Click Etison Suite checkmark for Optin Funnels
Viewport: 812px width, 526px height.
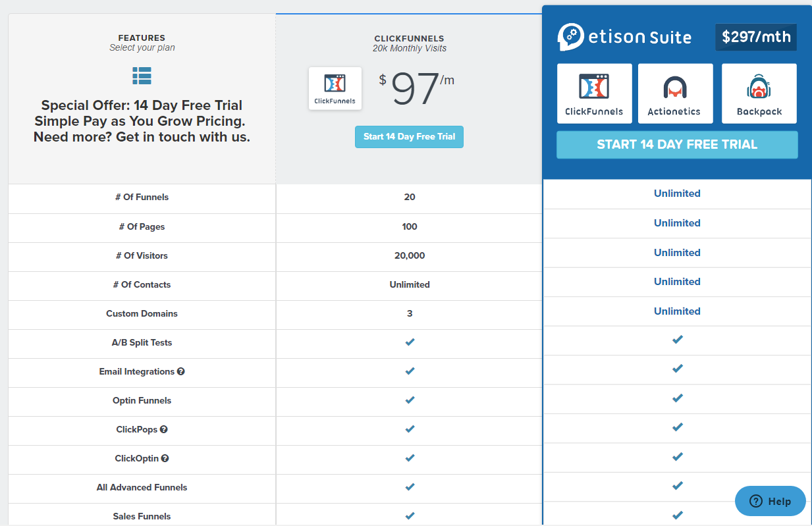677,398
